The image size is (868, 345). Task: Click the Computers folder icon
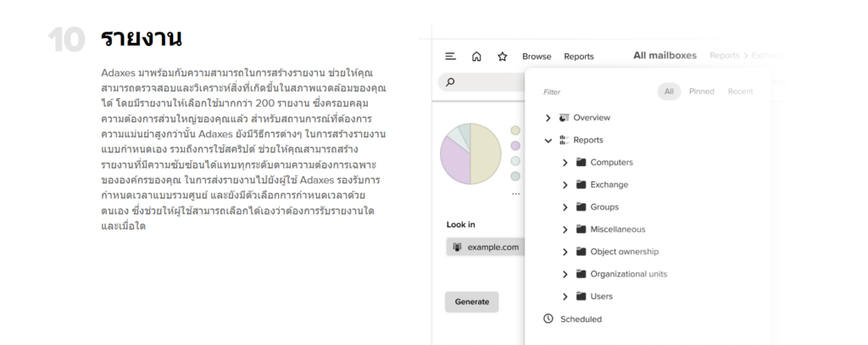click(581, 162)
